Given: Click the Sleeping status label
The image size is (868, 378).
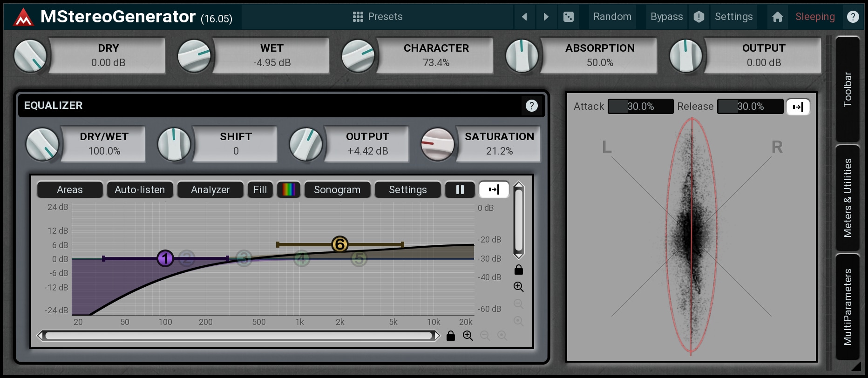Looking at the screenshot, I should pos(815,17).
